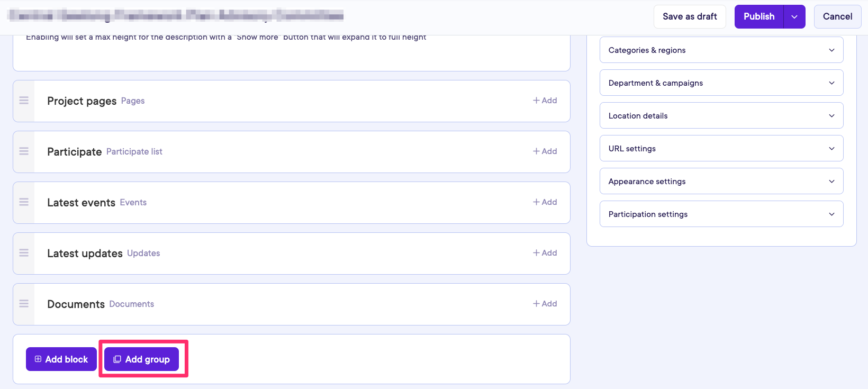Save the project as draft
Screen dimensions: 868x389
690,17
